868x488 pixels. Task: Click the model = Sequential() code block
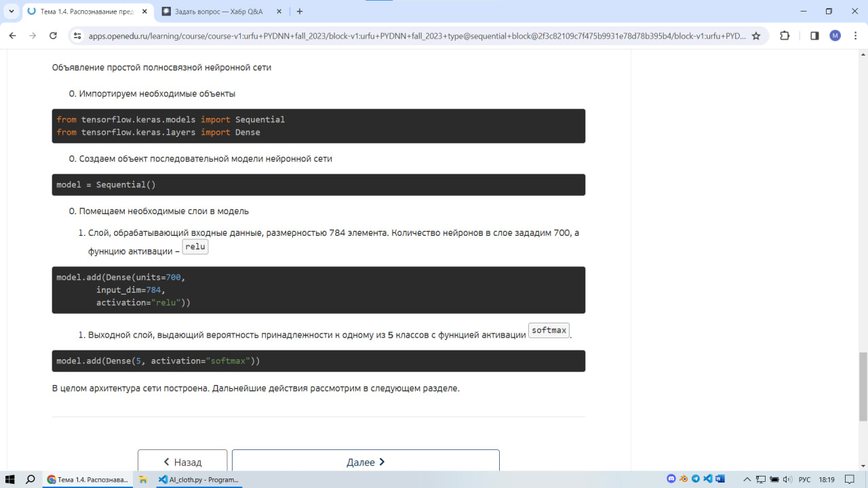pyautogui.click(x=319, y=184)
